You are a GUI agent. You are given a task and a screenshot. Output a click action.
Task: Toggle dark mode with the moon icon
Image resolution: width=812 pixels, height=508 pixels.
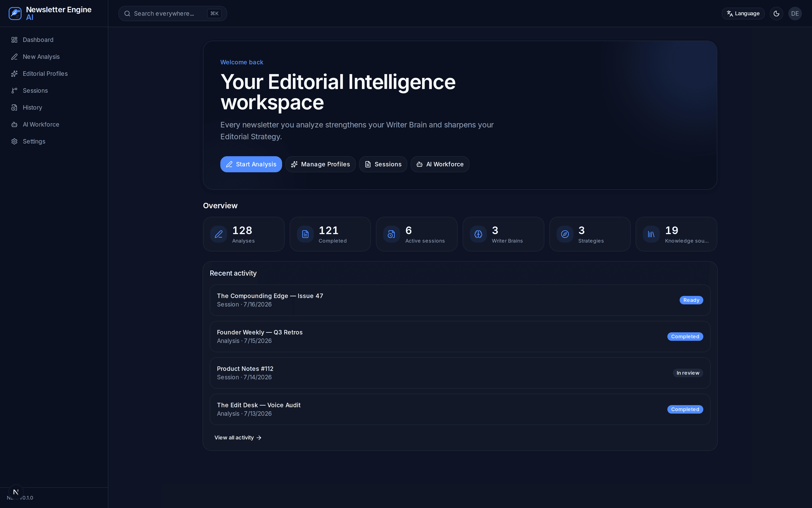[776, 13]
